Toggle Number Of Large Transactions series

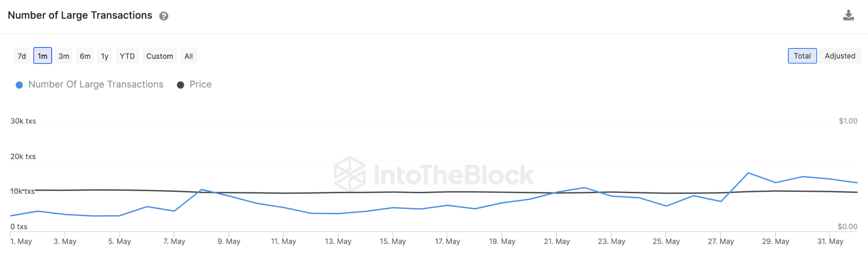point(96,84)
